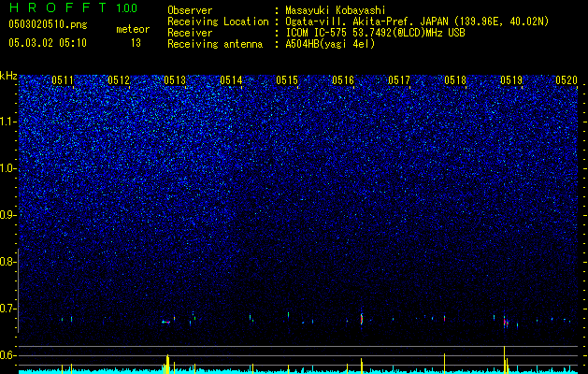Click the Receiving Location label
This screenshot has height=374, width=588.
[x=218, y=22]
